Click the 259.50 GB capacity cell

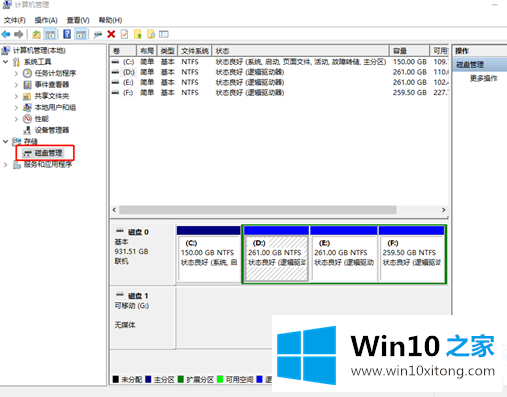click(410, 93)
